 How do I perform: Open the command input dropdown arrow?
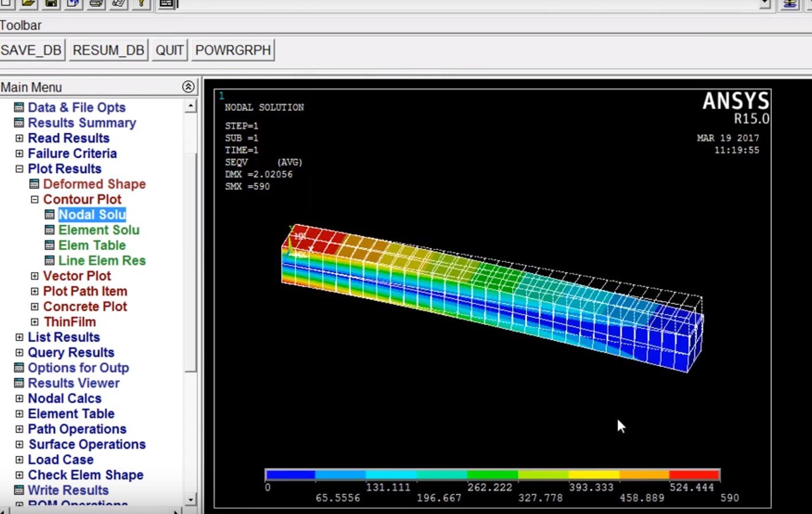764,3
